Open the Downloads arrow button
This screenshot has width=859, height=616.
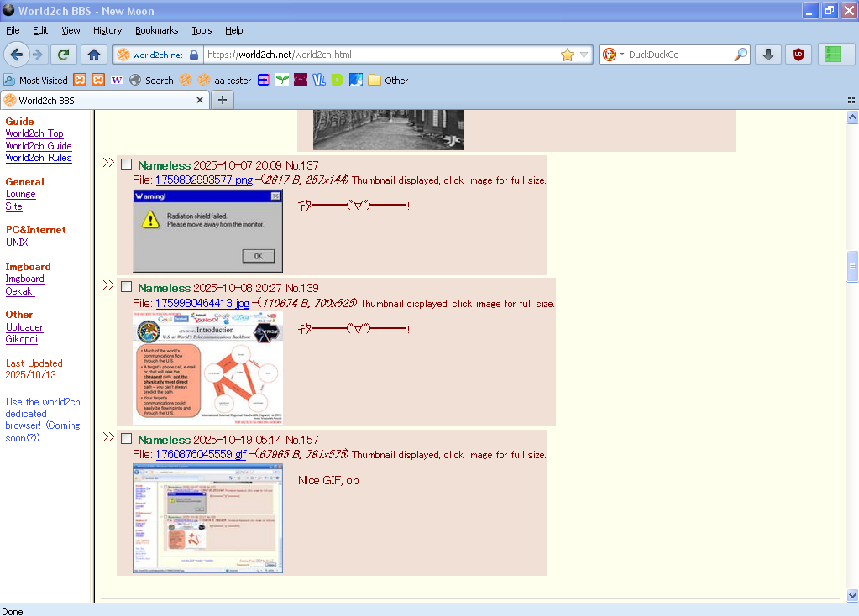(x=767, y=55)
